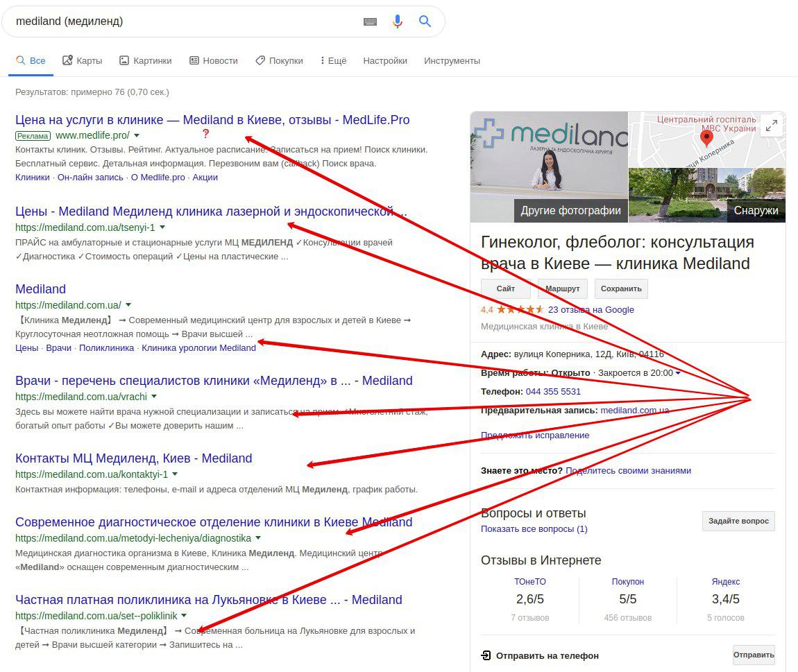Open the Цены - Mediland Медиленд result
The height and width of the screenshot is (672, 798).
[x=211, y=212]
